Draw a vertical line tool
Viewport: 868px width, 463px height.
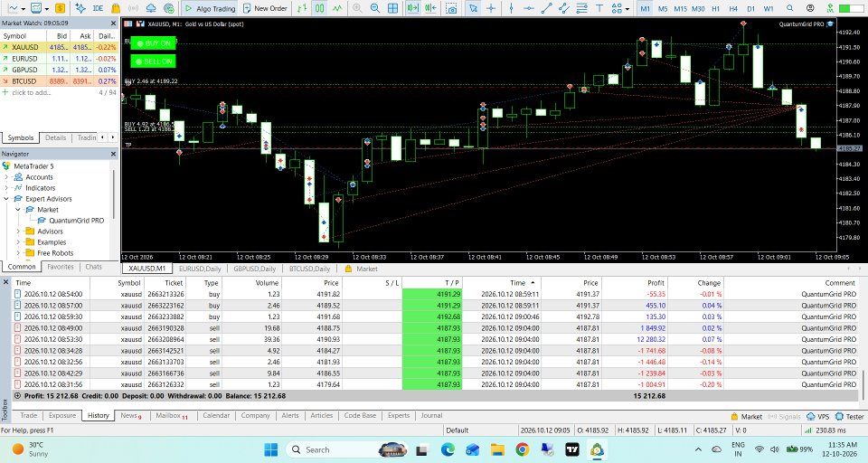point(511,8)
